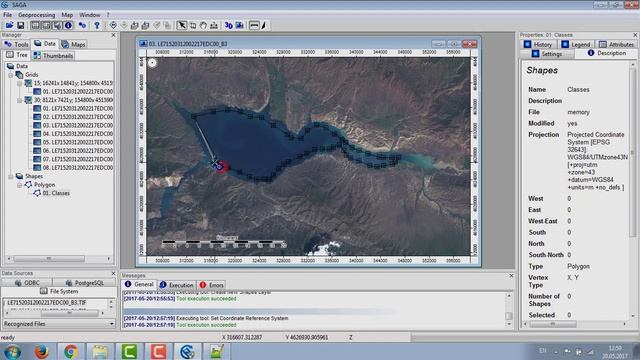Zoom to next map extent icon
The height and width of the screenshot is (360, 640).
[124, 25]
